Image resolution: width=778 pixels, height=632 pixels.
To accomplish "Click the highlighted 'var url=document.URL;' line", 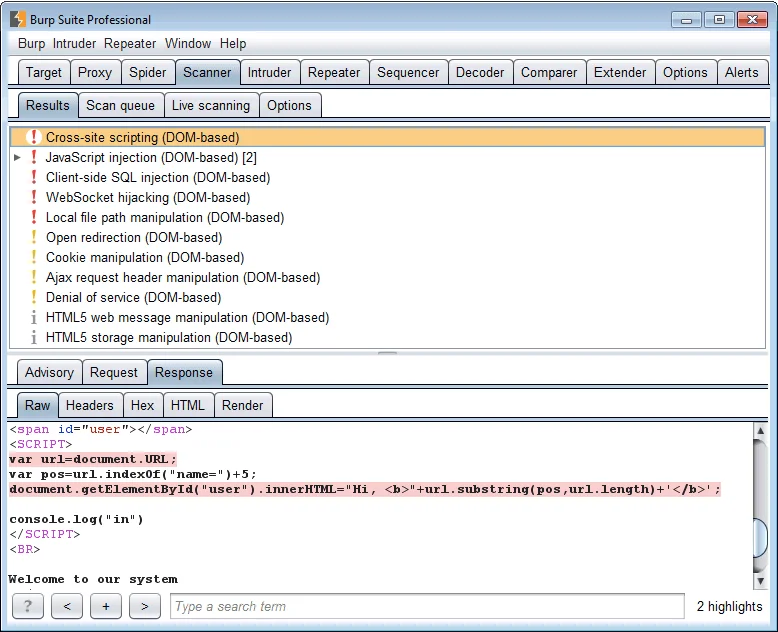I will 93,459.
